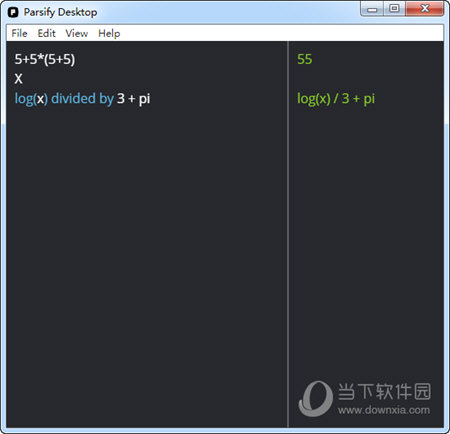The height and width of the screenshot is (434, 450).
Task: Minimize the Parsify Desktop window
Action: 372,9
